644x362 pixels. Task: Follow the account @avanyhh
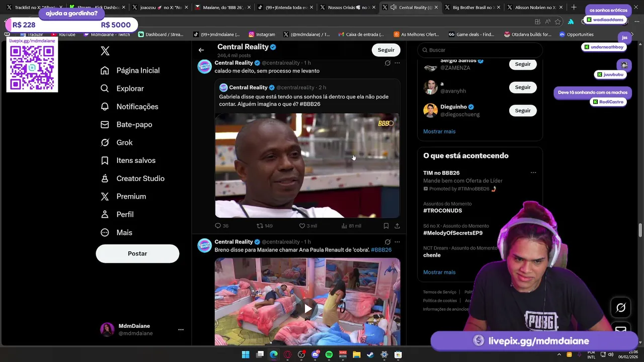523,87
